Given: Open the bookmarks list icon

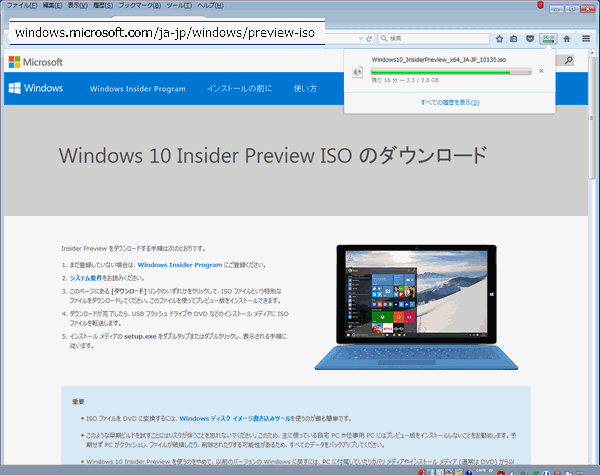Looking at the screenshot, I should [x=514, y=39].
